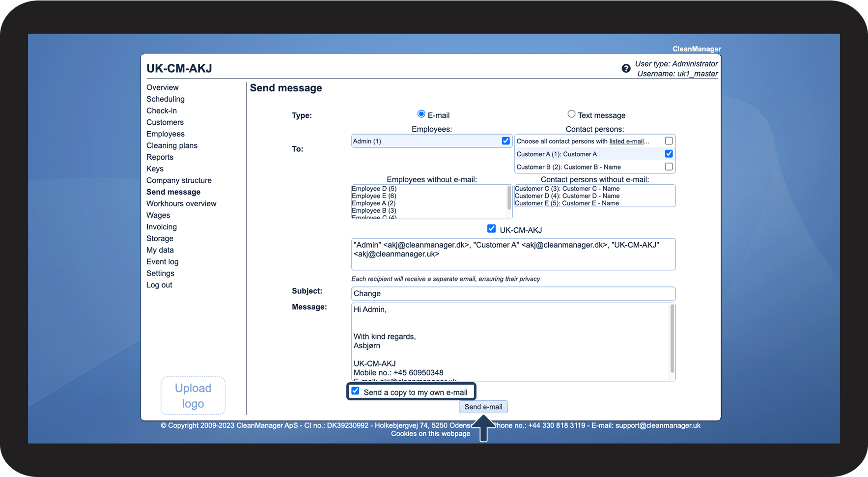Click the Employees without e-mail list scrollbar
Image resolution: width=868 pixels, height=477 pixels.
tap(509, 197)
